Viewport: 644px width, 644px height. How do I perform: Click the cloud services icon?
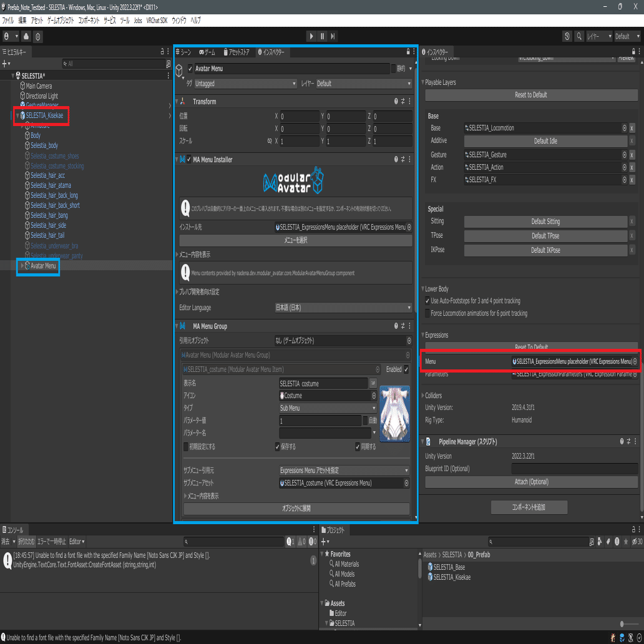tap(26, 37)
